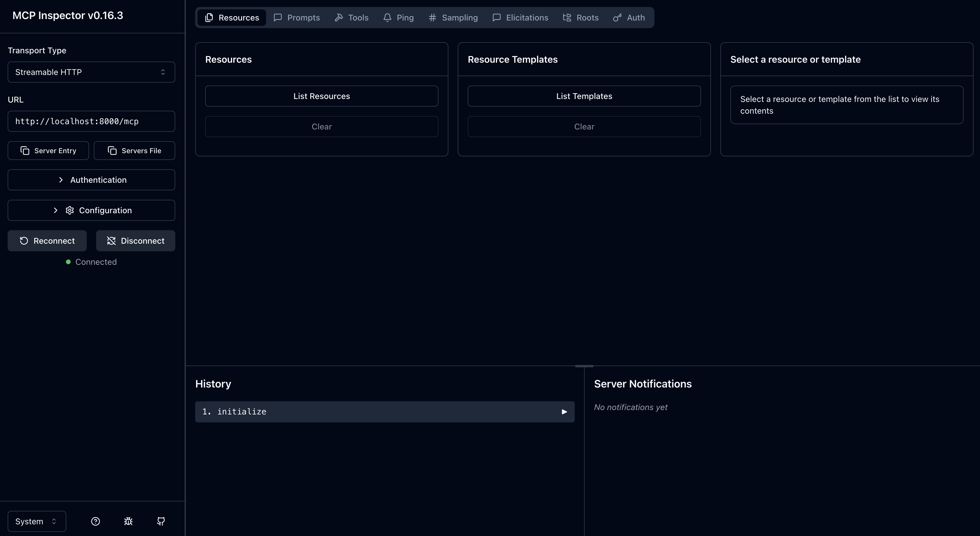Run the initialize history entry arrow

click(564, 412)
